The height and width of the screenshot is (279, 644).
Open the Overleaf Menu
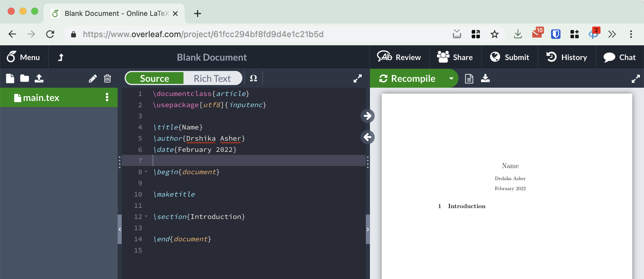click(24, 57)
